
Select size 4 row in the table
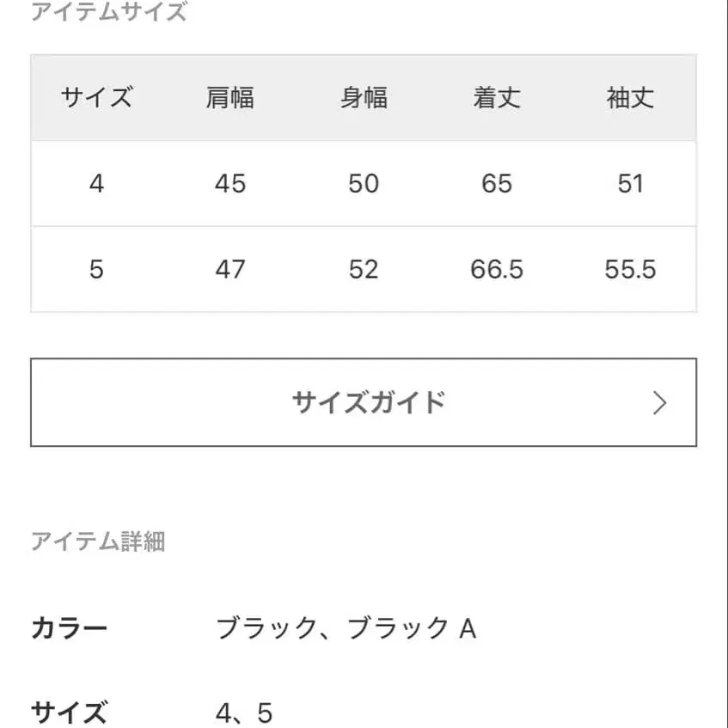click(96, 183)
